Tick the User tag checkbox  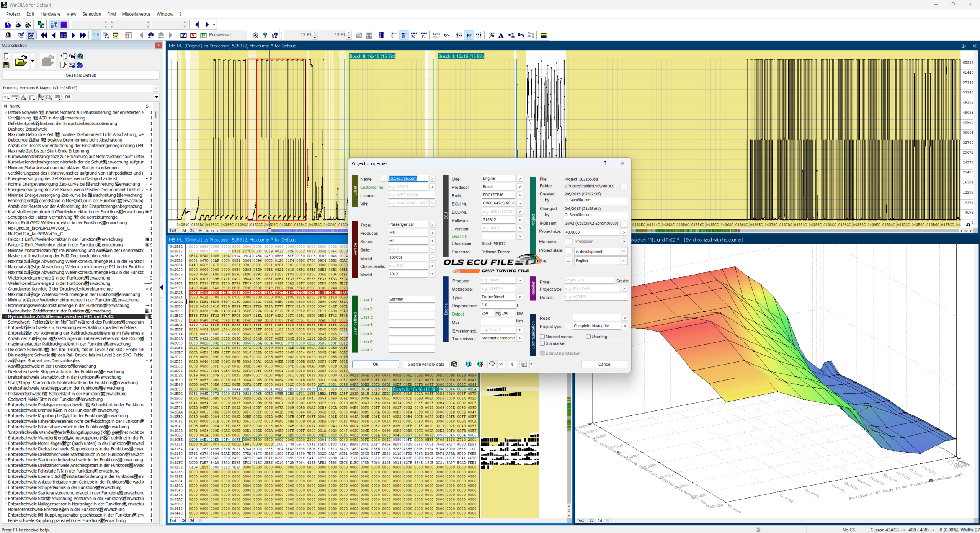coord(588,337)
